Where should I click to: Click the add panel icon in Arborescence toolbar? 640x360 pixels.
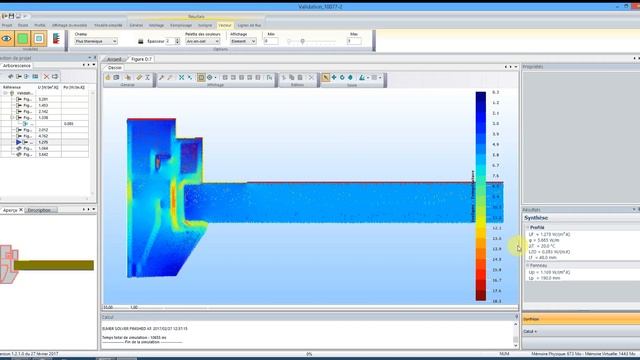pos(27,77)
